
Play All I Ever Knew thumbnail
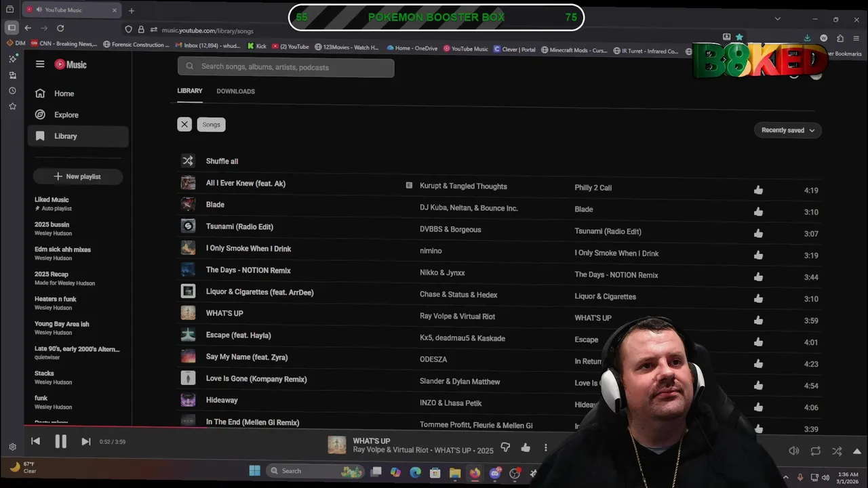(x=188, y=183)
